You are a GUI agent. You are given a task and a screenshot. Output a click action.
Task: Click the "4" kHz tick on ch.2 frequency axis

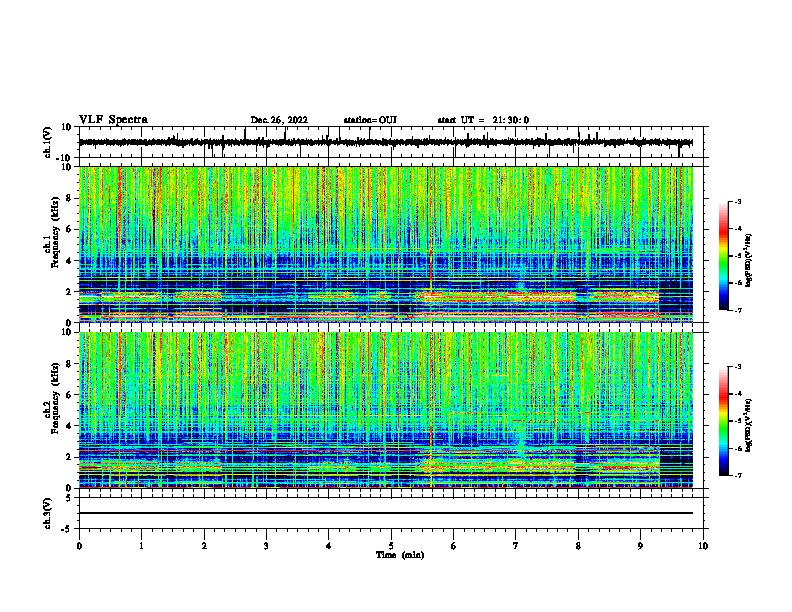tap(70, 426)
